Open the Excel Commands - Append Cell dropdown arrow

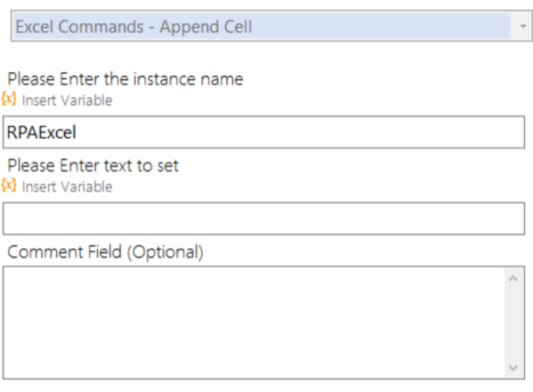[x=523, y=26]
